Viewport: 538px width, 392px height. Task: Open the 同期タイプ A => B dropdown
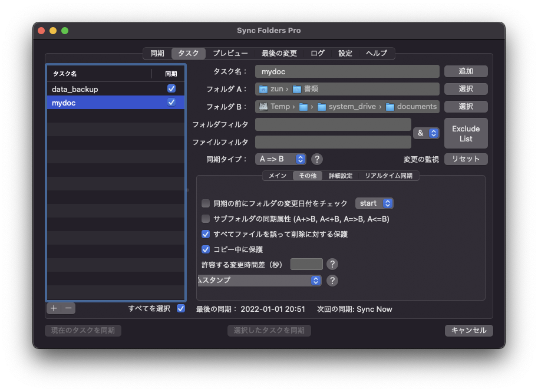280,159
